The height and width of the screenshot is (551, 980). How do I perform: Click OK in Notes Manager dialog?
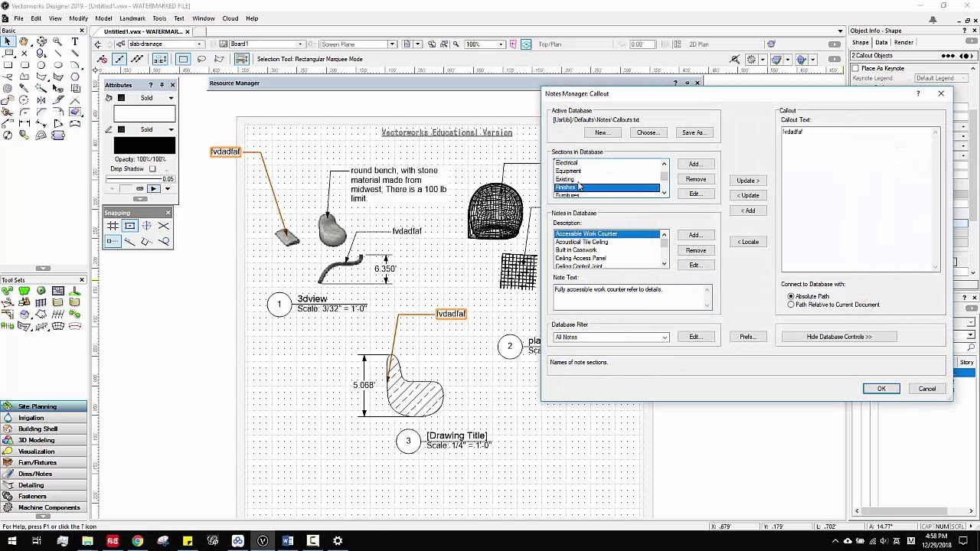pos(881,389)
